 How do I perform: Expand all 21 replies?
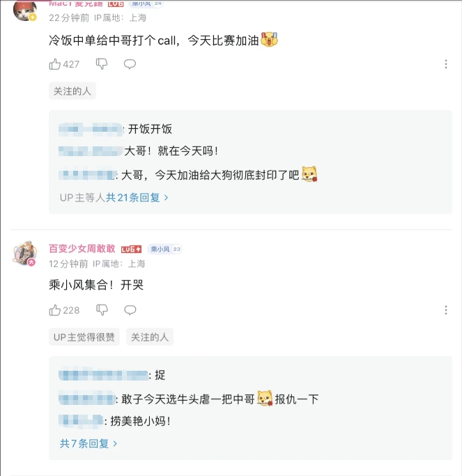click(x=137, y=197)
